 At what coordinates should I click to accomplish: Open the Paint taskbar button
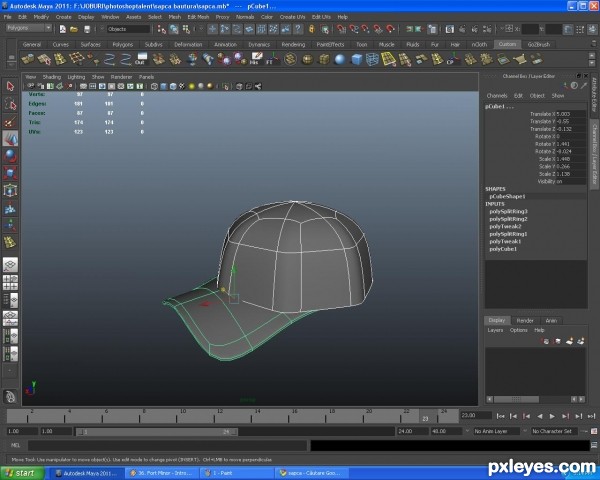(x=236, y=473)
